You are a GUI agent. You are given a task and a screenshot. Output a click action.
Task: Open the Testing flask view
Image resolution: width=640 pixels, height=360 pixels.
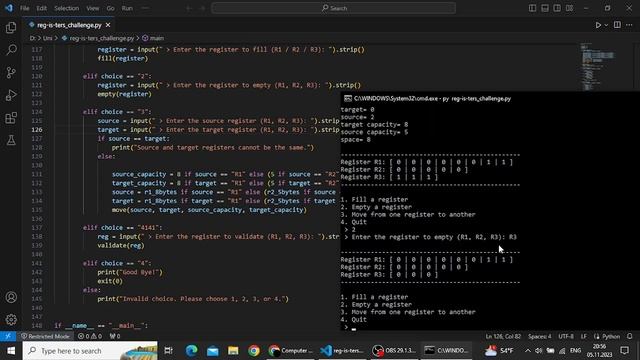click(11, 140)
